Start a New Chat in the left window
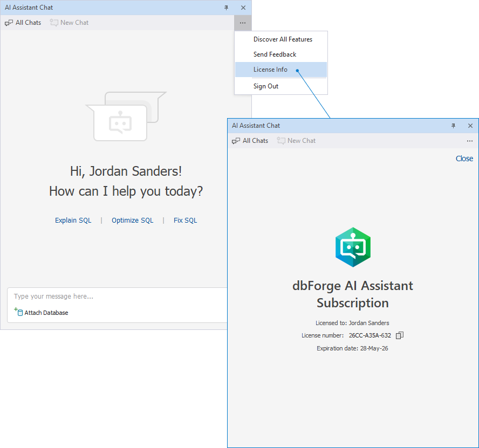The width and height of the screenshot is (479, 448). click(x=69, y=23)
